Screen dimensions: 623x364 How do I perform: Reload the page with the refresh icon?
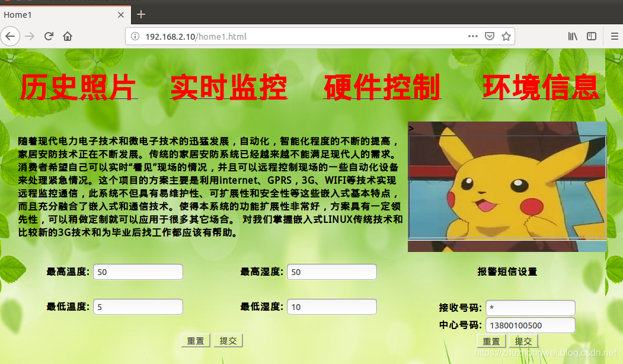pos(49,37)
